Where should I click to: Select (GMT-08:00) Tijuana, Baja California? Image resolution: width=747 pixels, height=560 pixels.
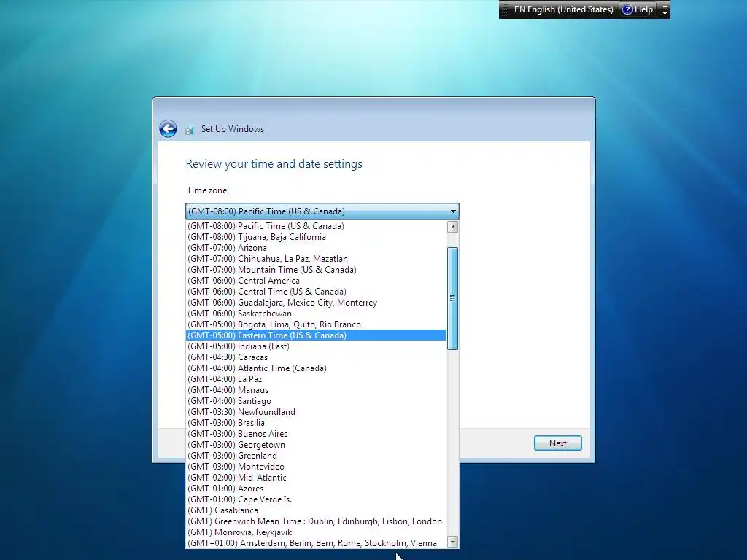pyautogui.click(x=316, y=237)
